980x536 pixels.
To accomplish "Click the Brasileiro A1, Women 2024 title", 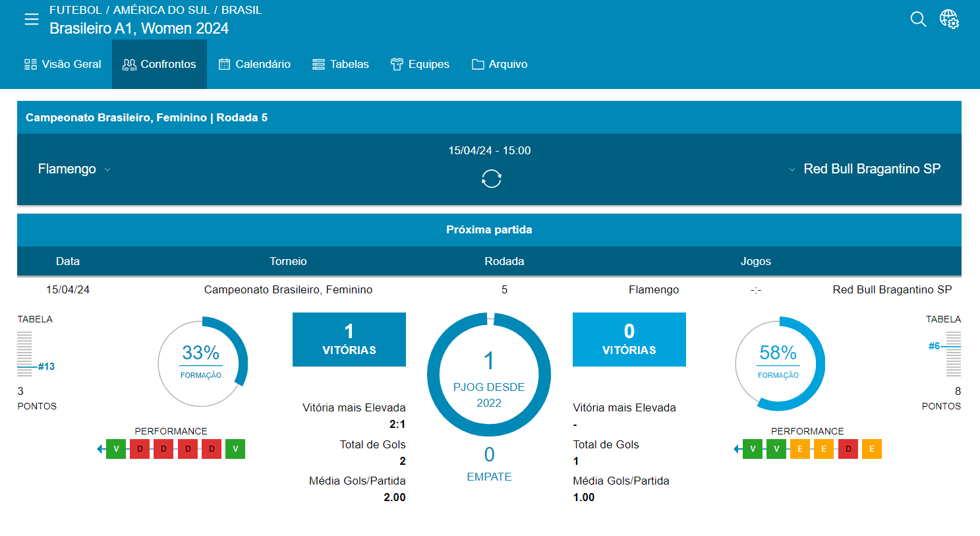I will [139, 28].
